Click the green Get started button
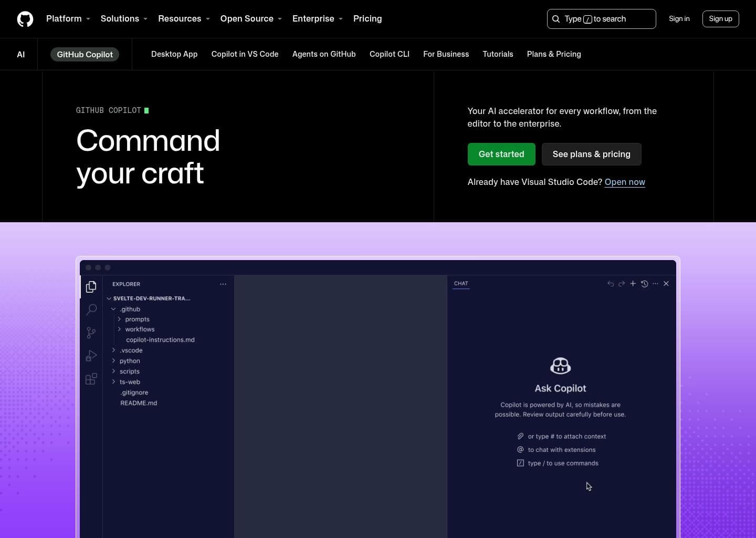Image resolution: width=756 pixels, height=538 pixels. [501, 154]
